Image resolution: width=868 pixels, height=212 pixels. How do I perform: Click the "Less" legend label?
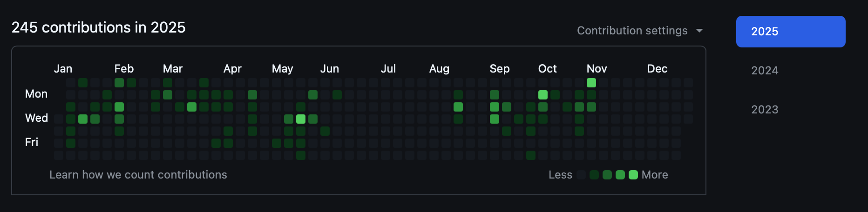tap(561, 175)
